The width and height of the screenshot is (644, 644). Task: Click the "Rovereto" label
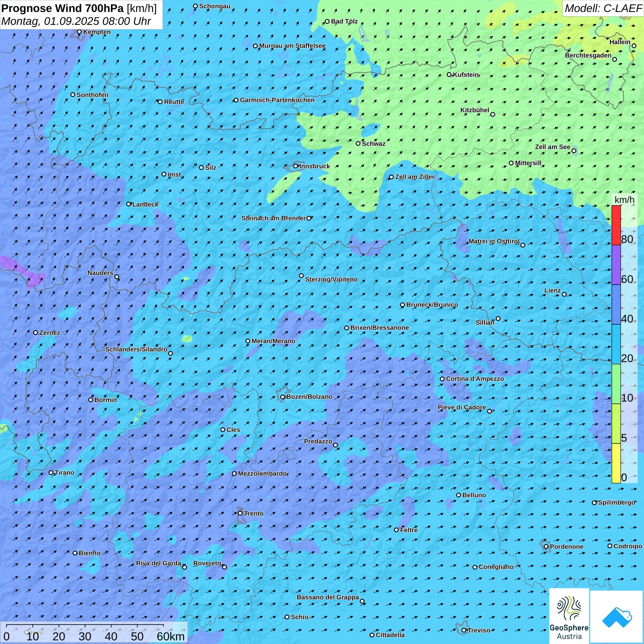click(207, 563)
